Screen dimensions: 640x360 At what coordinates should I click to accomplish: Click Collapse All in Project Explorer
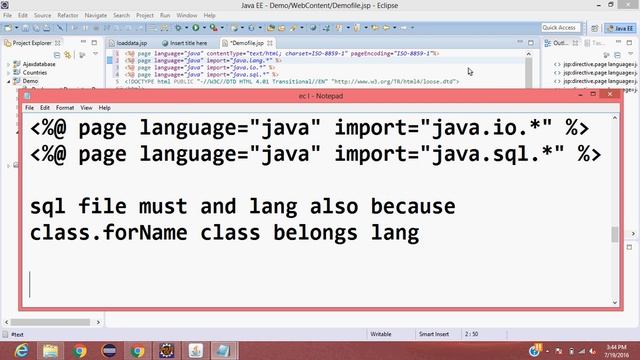(57, 55)
